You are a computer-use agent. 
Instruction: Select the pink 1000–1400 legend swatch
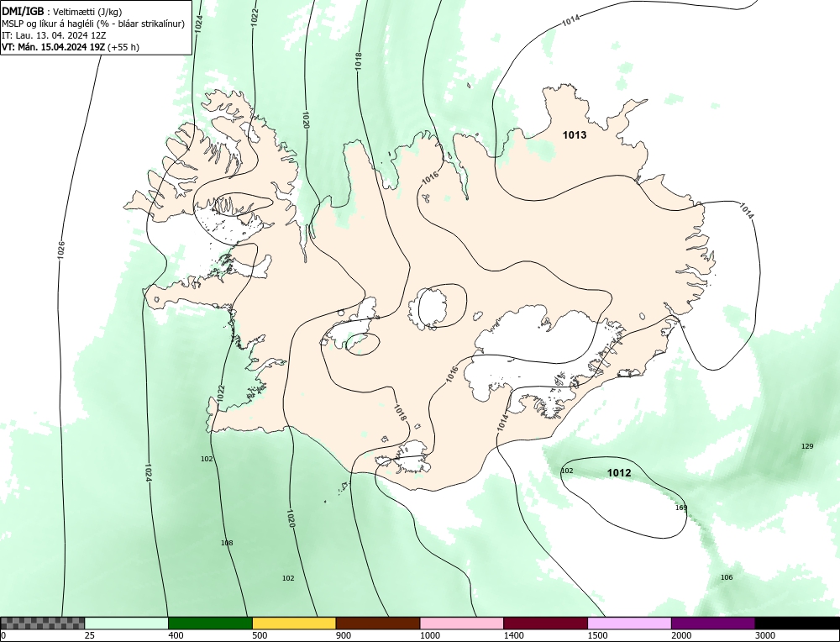[462, 623]
